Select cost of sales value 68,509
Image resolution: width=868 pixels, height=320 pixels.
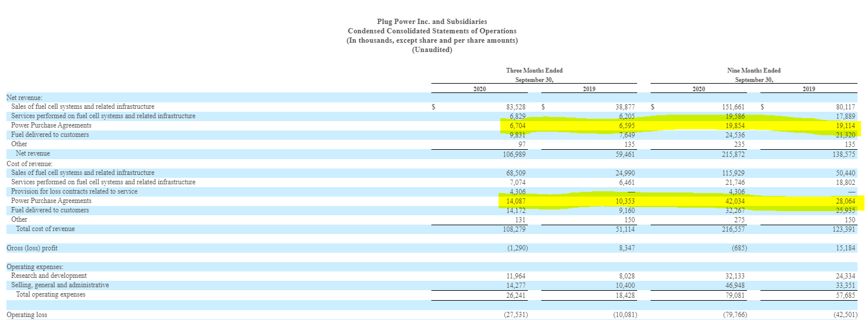coord(517,173)
